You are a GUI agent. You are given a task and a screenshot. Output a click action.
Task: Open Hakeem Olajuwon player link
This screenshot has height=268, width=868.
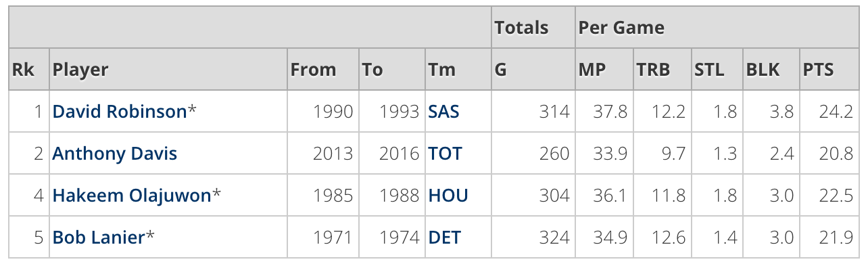click(132, 196)
